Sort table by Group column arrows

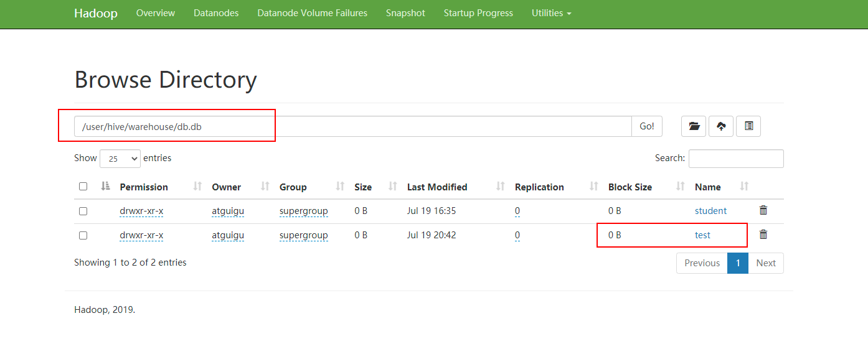[x=340, y=186]
